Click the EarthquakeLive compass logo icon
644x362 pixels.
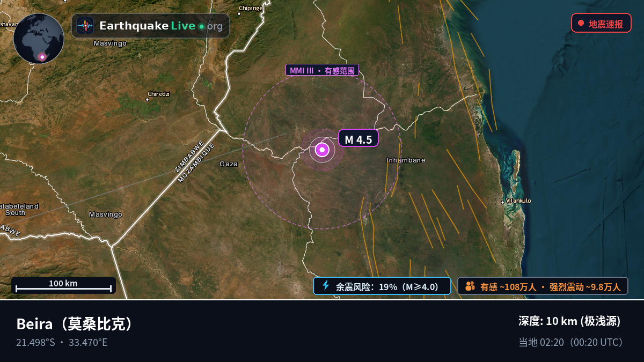coord(85,26)
